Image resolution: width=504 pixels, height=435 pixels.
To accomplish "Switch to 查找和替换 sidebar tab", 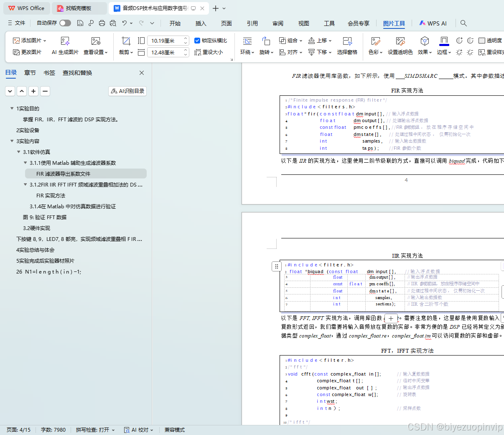I will point(77,73).
